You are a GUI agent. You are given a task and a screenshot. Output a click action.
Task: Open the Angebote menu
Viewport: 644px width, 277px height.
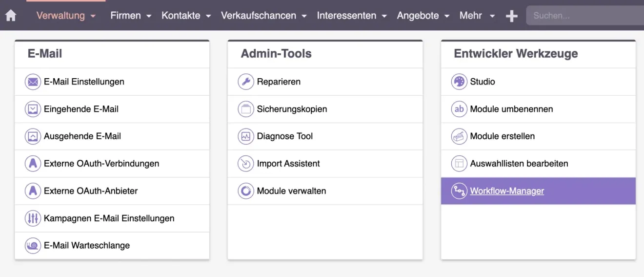[x=418, y=16]
